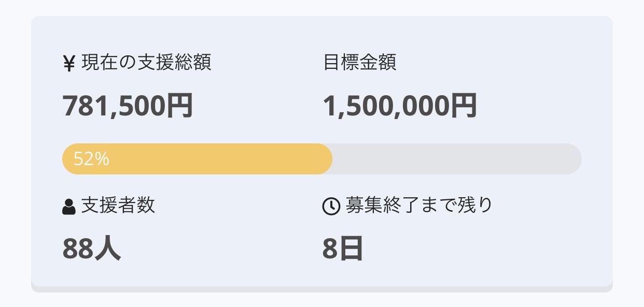Click the 人 character beside the 88
Viewport: 644px width, 307px height.
tap(108, 249)
